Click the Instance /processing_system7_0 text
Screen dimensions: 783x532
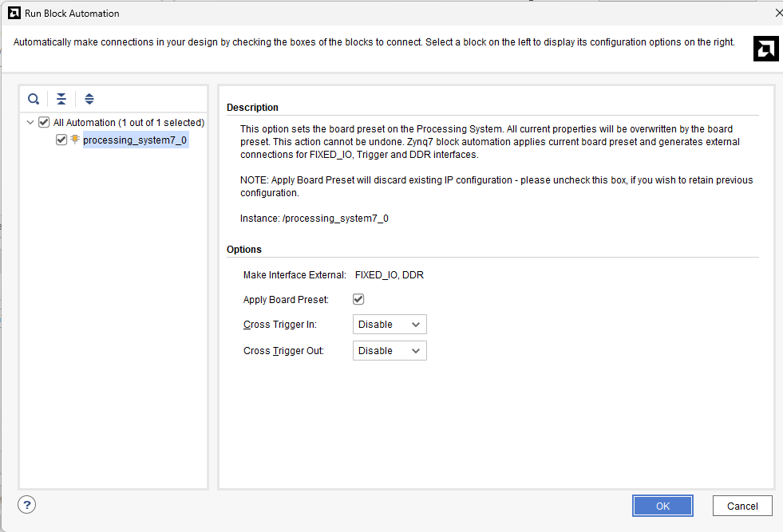pyautogui.click(x=314, y=219)
